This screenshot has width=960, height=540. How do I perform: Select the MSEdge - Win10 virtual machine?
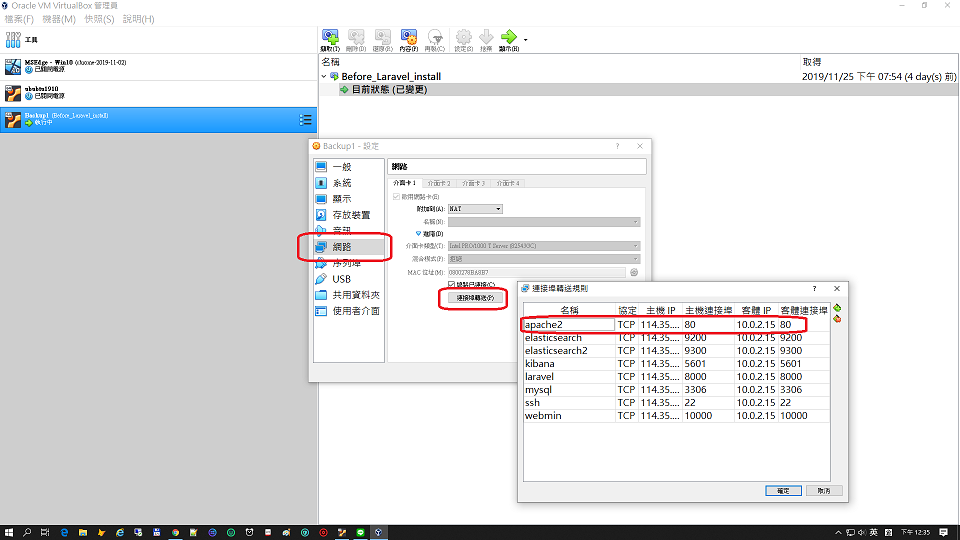click(x=159, y=66)
